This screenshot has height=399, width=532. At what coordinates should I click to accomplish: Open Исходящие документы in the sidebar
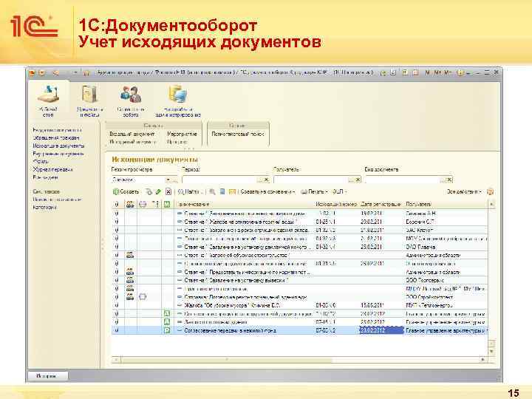(x=58, y=146)
